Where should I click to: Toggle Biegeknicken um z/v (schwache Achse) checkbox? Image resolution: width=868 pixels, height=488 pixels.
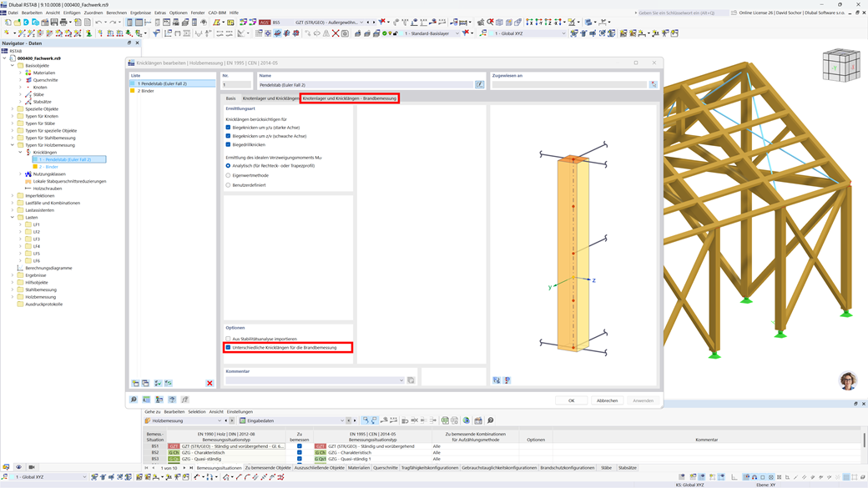click(228, 135)
